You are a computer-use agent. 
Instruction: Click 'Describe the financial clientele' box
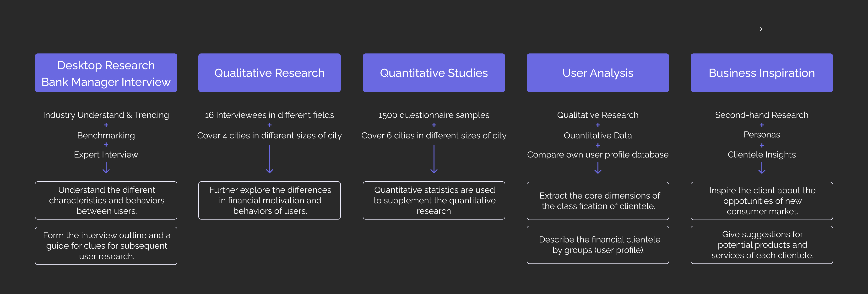598,245
